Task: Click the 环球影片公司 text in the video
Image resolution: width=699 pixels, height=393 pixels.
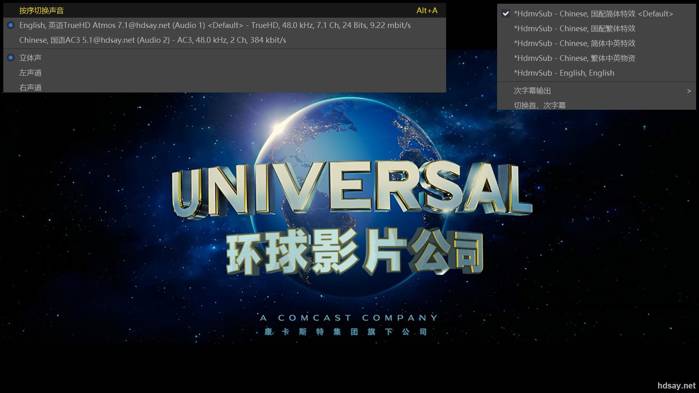Action: coord(355,252)
